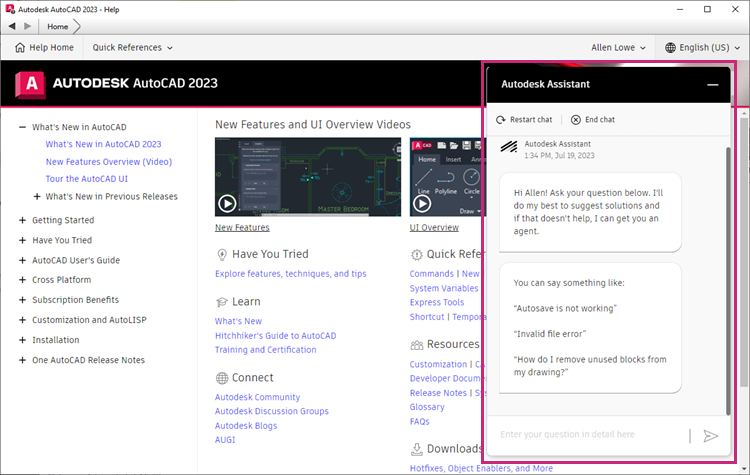Expand Have You Tried in sidebar
This screenshot has width=750, height=475.
click(22, 240)
